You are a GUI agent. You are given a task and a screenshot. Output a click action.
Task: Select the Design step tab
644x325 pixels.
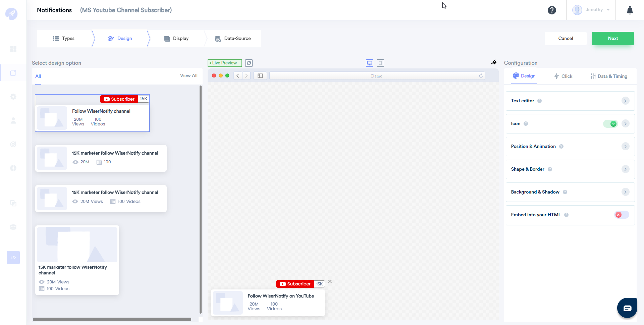coord(120,39)
